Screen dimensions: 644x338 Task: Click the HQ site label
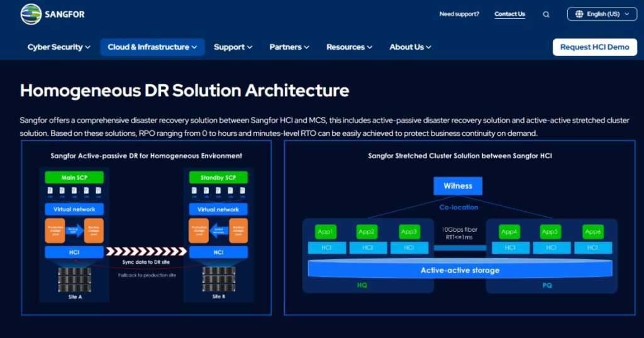362,285
